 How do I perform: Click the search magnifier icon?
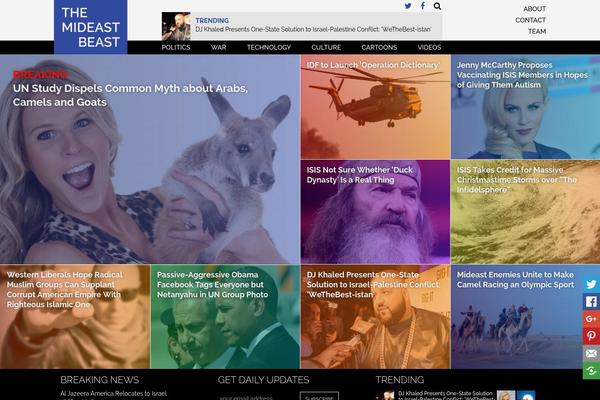point(437,6)
